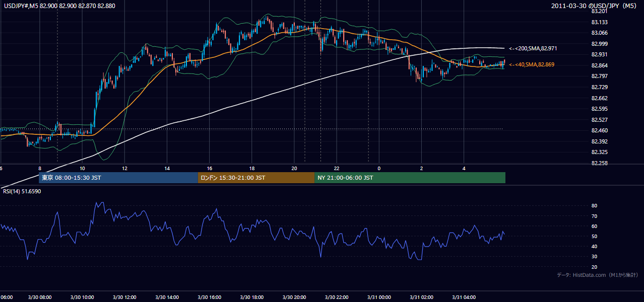The width and height of the screenshot is (644, 302).
Task: Click the 82.999 price axis label
Action: (x=599, y=44)
